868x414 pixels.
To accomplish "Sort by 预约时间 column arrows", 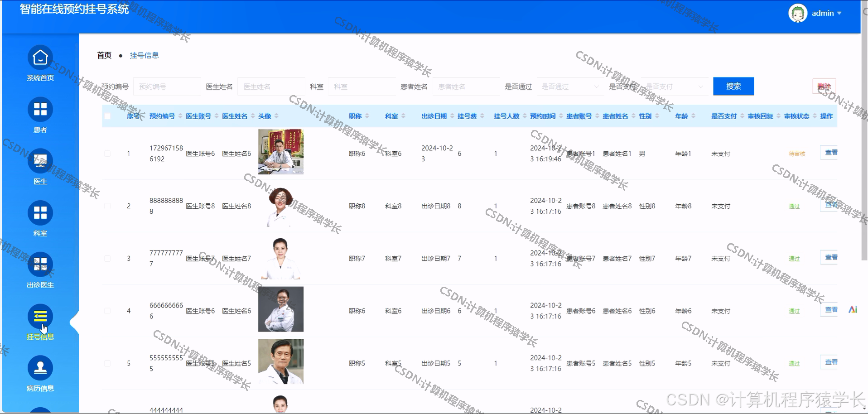I will coord(561,116).
